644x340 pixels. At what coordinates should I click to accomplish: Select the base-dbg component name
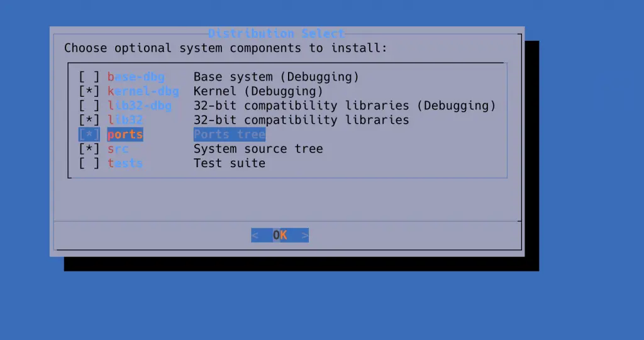(136, 77)
